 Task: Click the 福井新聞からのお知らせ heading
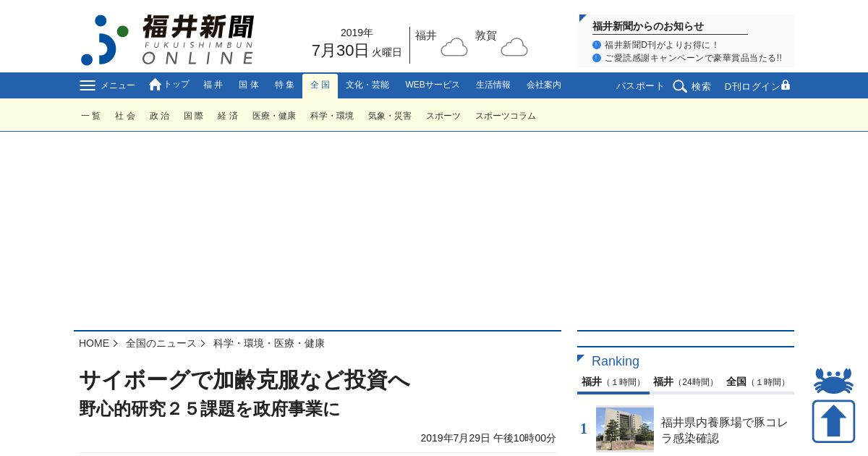[648, 26]
